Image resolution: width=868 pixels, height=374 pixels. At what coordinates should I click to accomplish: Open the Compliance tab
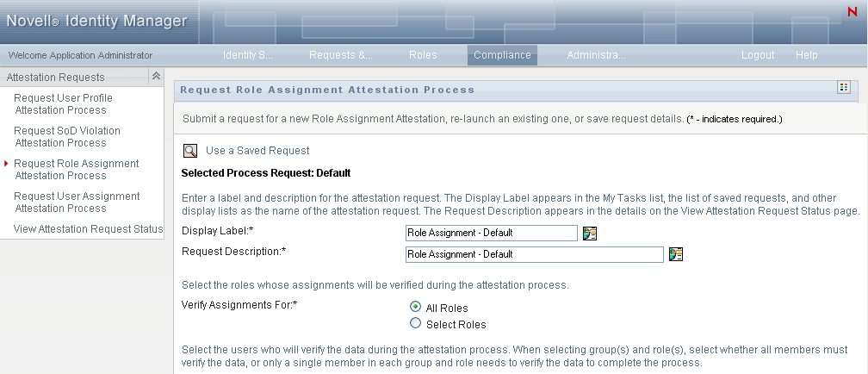[502, 55]
